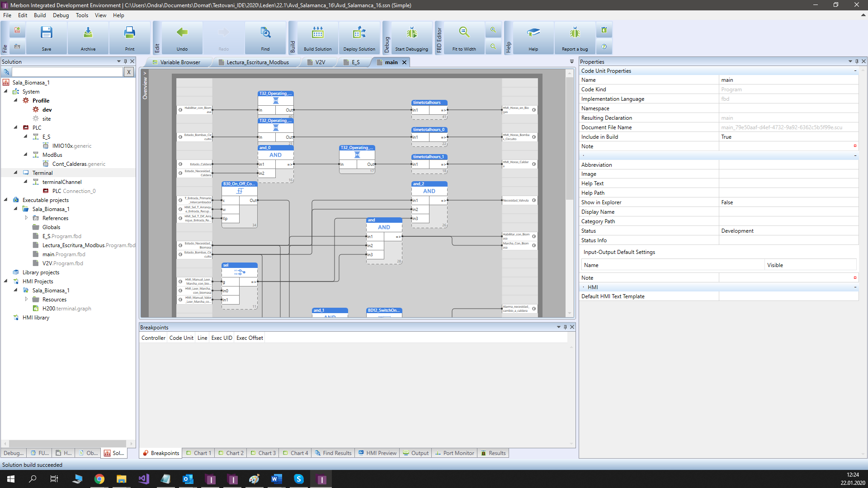
Task: Collapse the HMI Projects node
Action: pyautogui.click(x=6, y=281)
